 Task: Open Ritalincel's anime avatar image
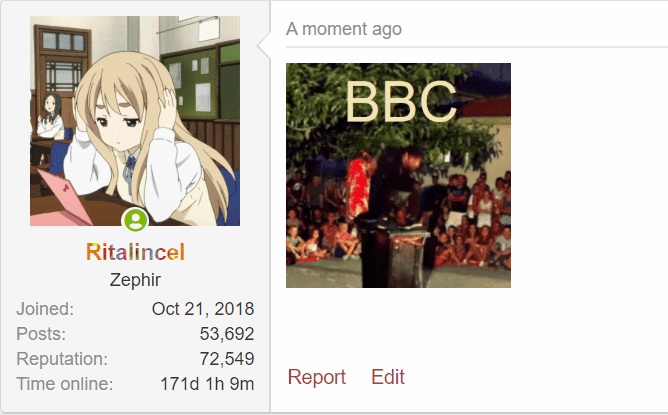(135, 121)
